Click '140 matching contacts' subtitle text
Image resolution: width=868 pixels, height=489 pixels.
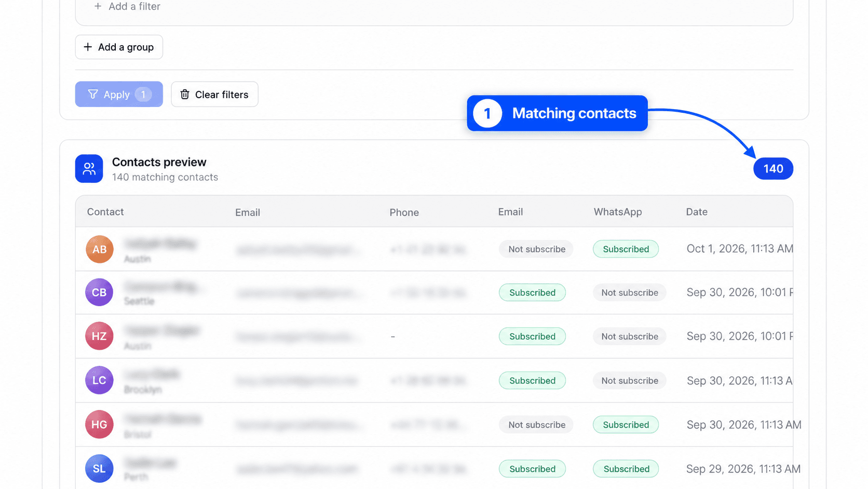[x=165, y=177]
